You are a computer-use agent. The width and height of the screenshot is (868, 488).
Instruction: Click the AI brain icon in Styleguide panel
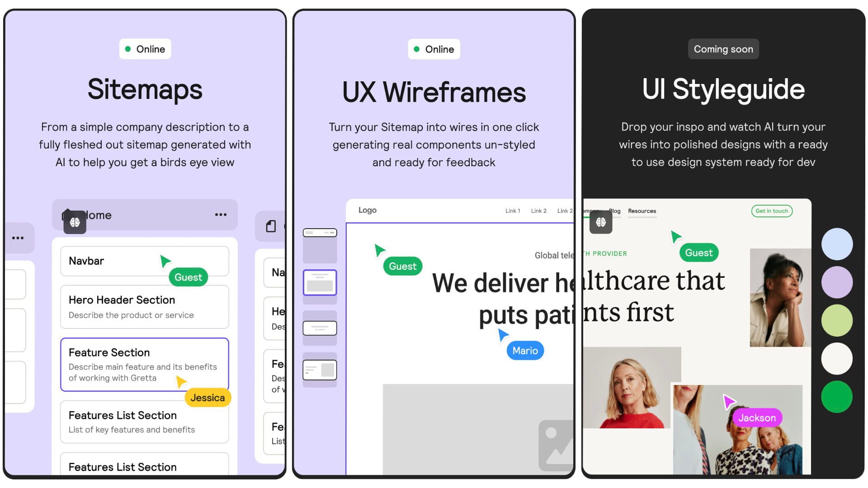click(x=600, y=222)
